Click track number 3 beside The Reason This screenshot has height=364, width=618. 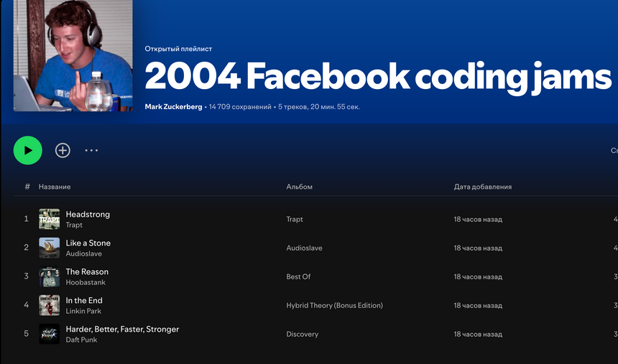[x=27, y=276]
